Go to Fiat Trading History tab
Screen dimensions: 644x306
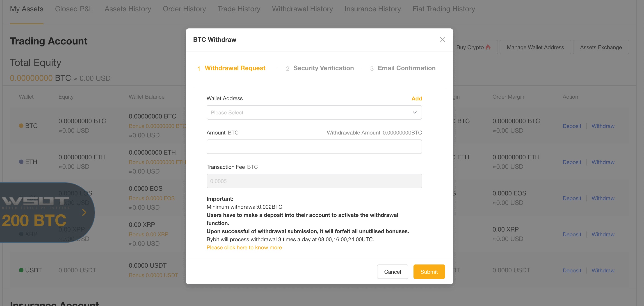pyautogui.click(x=443, y=9)
